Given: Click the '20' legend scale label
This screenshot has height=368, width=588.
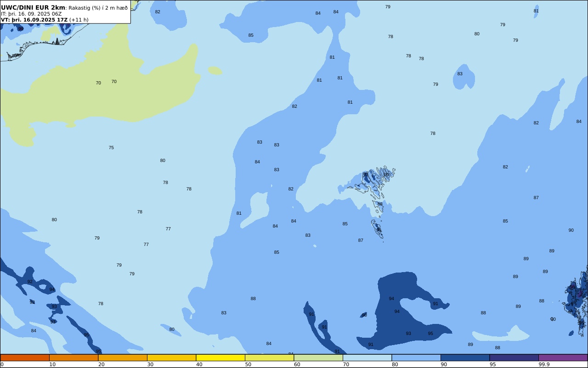Looking at the screenshot, I should pyautogui.click(x=102, y=364).
